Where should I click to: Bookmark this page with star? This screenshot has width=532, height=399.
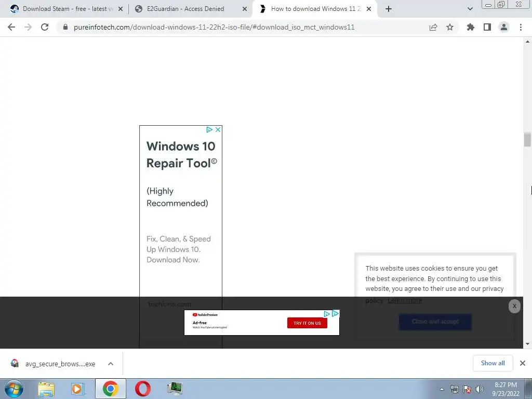coord(450,27)
